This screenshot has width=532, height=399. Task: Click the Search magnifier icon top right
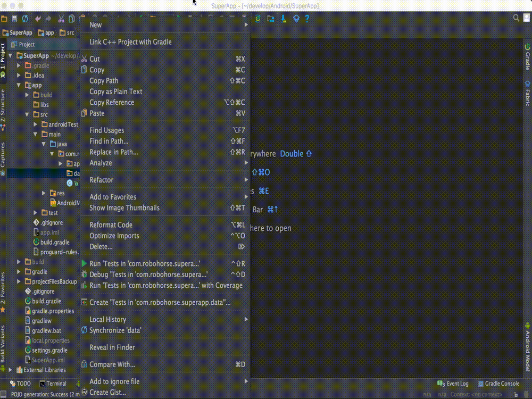coord(517,18)
